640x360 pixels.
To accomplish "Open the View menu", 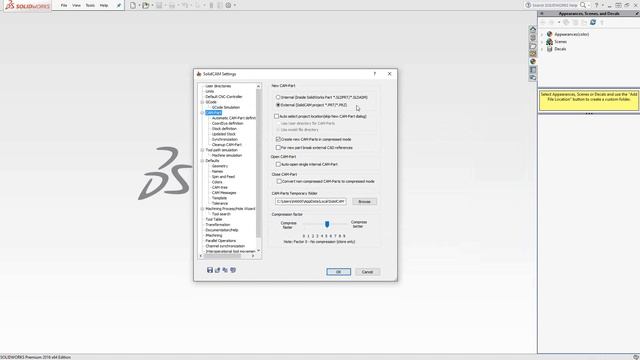I will click(x=76, y=6).
